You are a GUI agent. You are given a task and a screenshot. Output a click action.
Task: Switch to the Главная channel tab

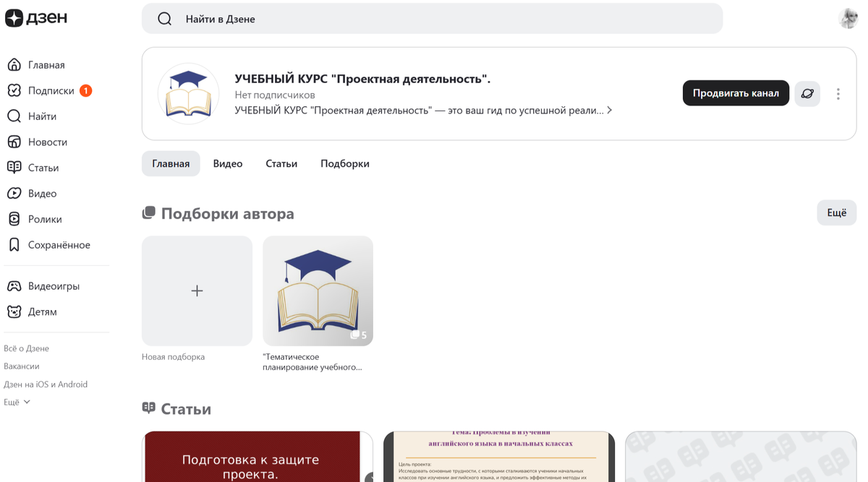pyautogui.click(x=171, y=163)
